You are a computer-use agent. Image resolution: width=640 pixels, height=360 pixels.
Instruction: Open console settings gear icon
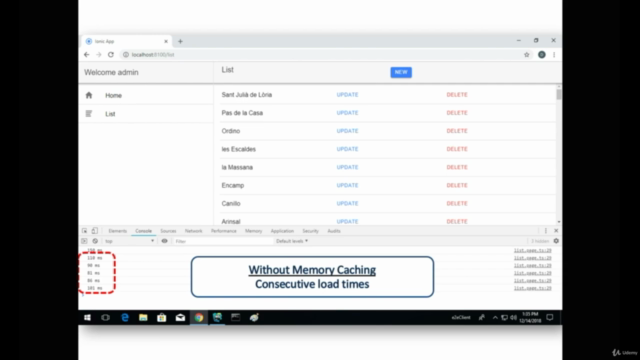(x=556, y=241)
